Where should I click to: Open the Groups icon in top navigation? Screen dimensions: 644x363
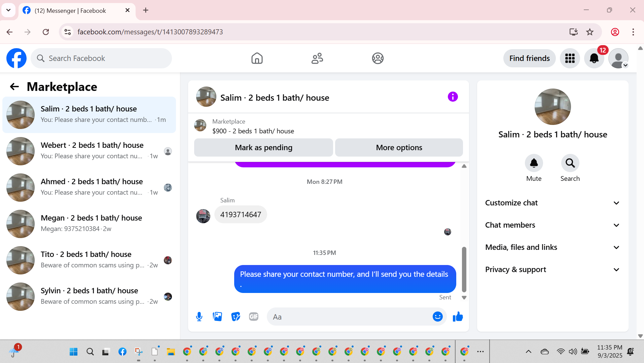[x=378, y=58]
